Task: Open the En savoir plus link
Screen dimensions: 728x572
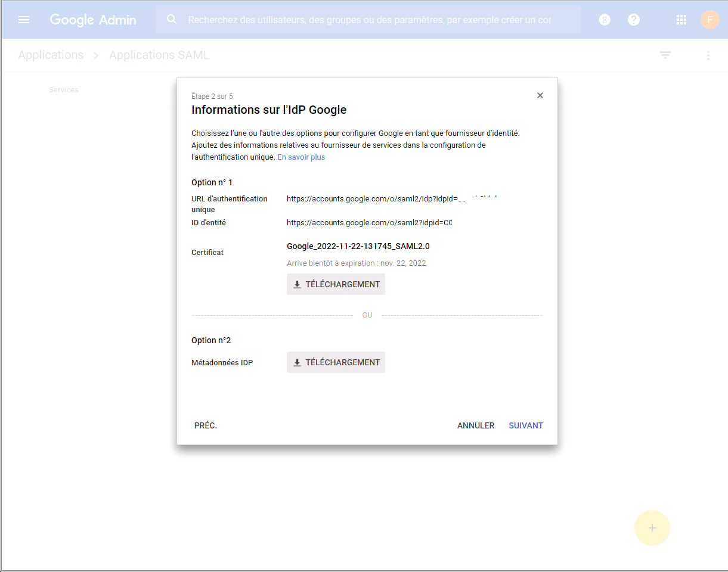Action: [x=301, y=157]
